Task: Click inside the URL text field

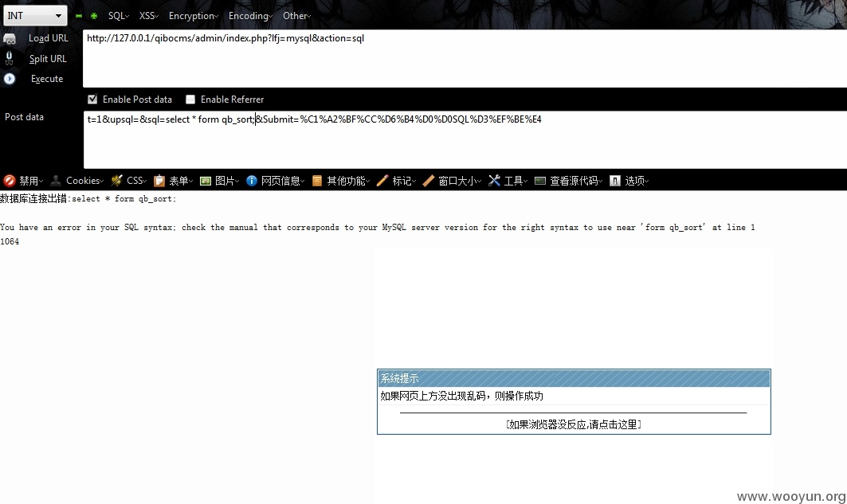Action: (x=465, y=58)
